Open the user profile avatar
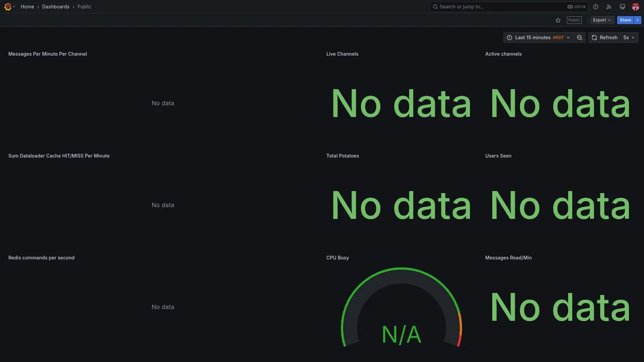Viewport: 644px width, 362px height. pyautogui.click(x=635, y=7)
